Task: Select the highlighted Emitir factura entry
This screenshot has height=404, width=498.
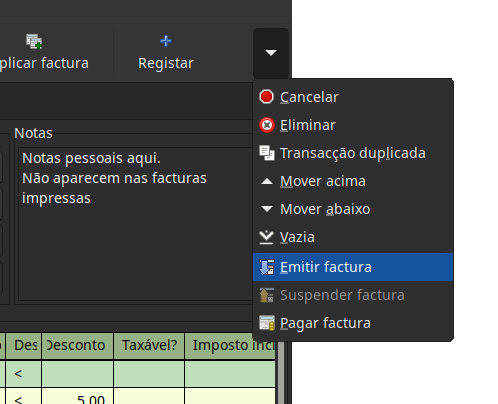Action: click(353, 267)
